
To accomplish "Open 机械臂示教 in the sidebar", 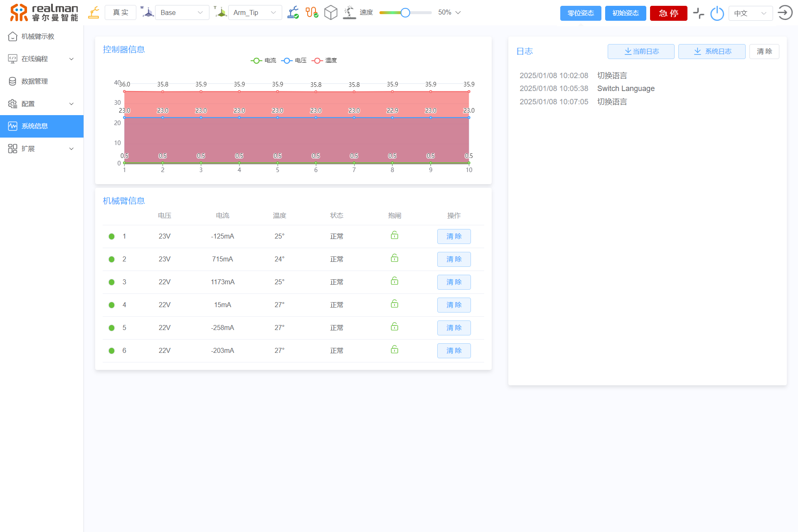I will pos(38,37).
